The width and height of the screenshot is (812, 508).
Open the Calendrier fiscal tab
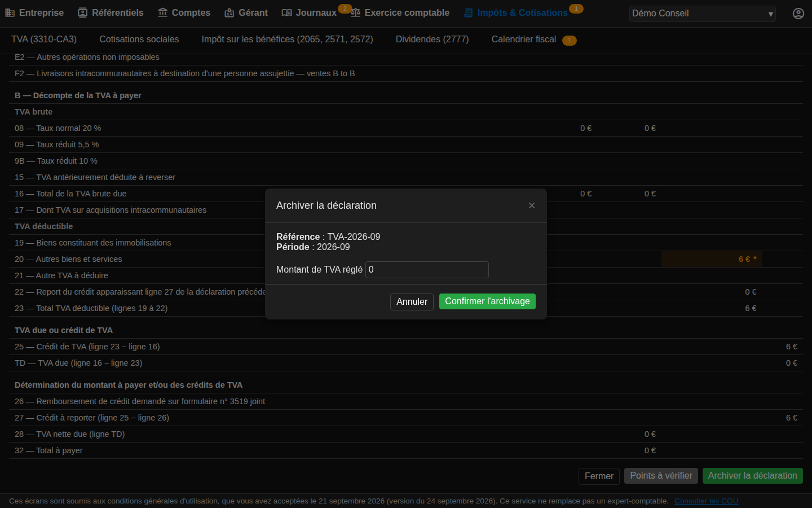(524, 40)
